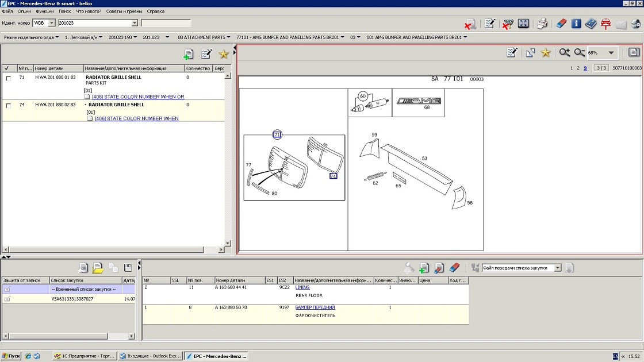Click the LINING link in shopping table

coord(302,287)
